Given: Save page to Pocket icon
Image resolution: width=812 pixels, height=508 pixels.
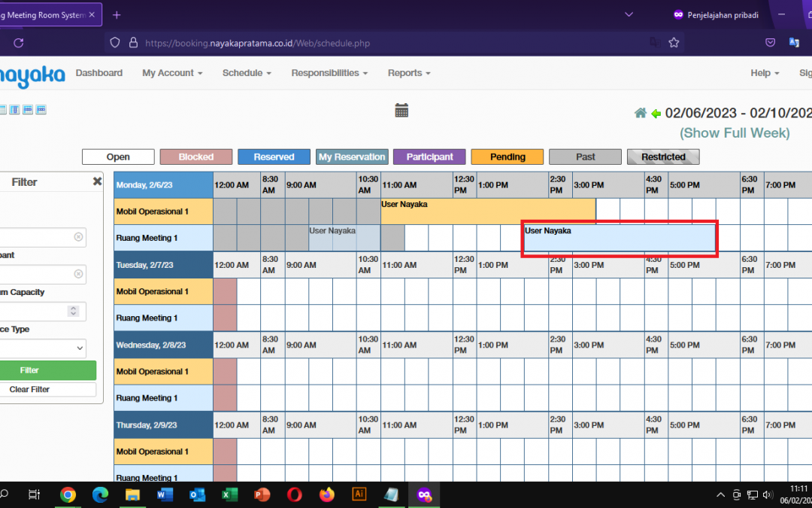Looking at the screenshot, I should coord(770,43).
